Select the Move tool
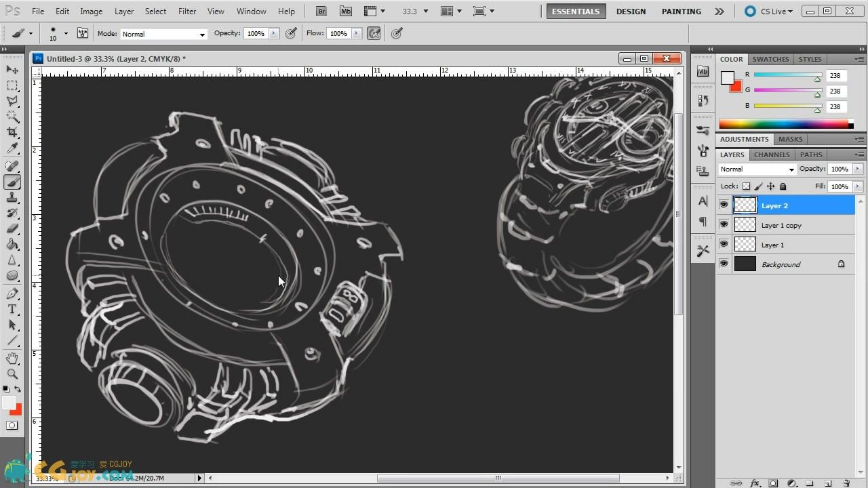Image resolution: width=868 pixels, height=488 pixels. click(12, 69)
